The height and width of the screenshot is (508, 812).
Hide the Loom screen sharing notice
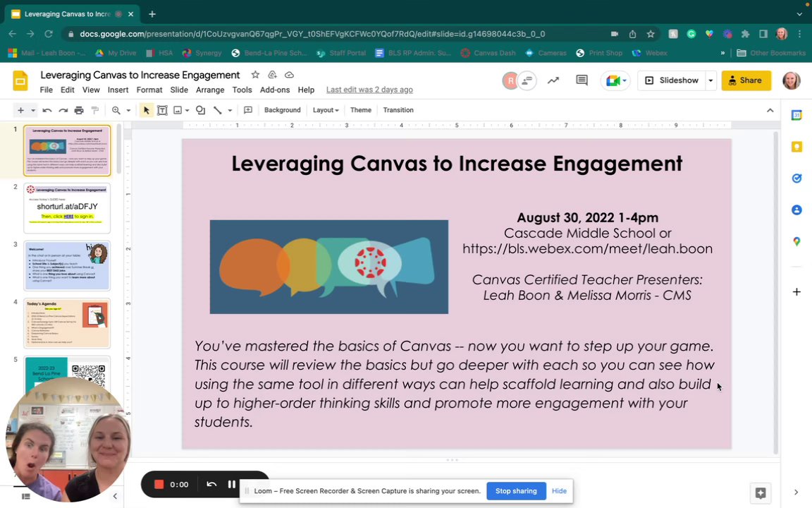pos(559,491)
